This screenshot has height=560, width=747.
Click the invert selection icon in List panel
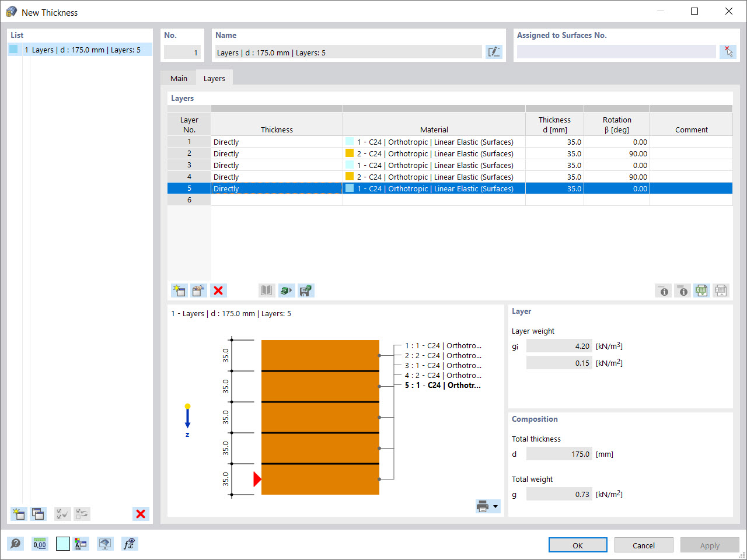(82, 514)
